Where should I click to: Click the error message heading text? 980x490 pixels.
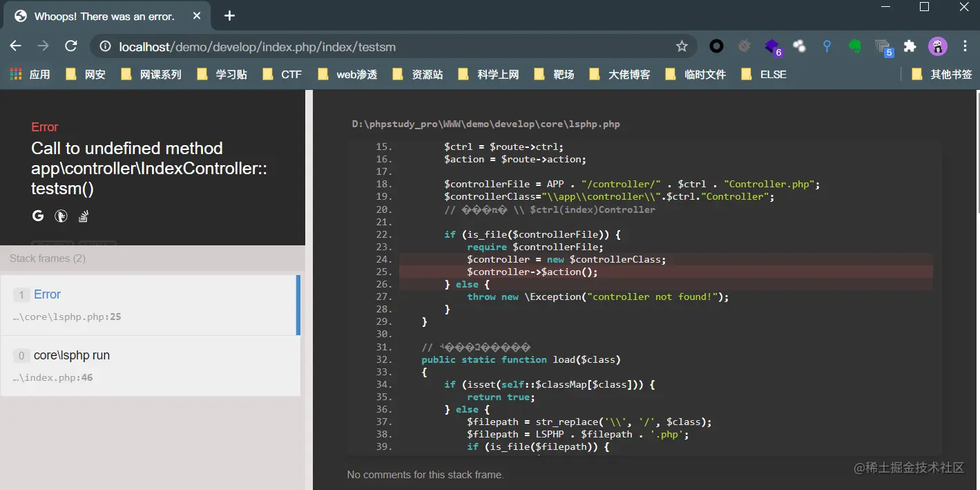[149, 169]
